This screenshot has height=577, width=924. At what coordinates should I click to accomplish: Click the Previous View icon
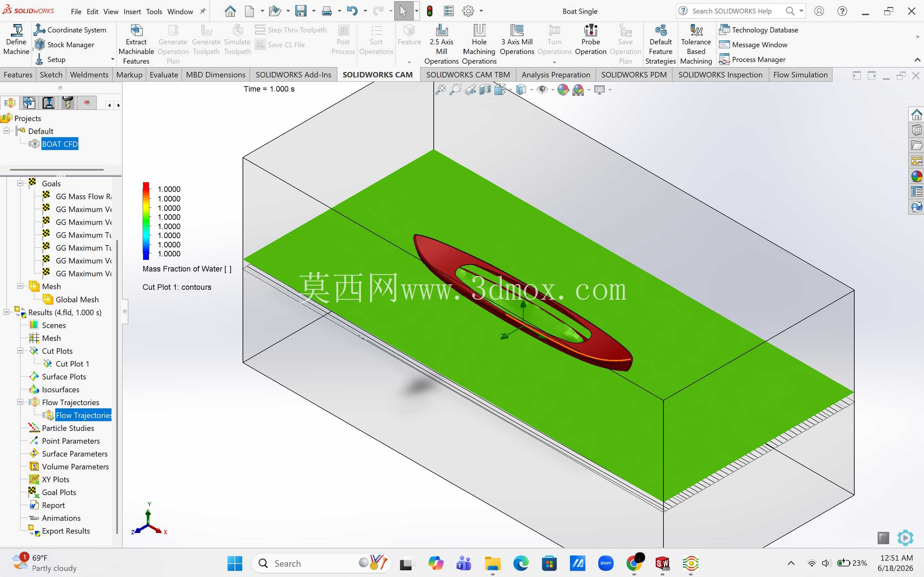tap(470, 90)
